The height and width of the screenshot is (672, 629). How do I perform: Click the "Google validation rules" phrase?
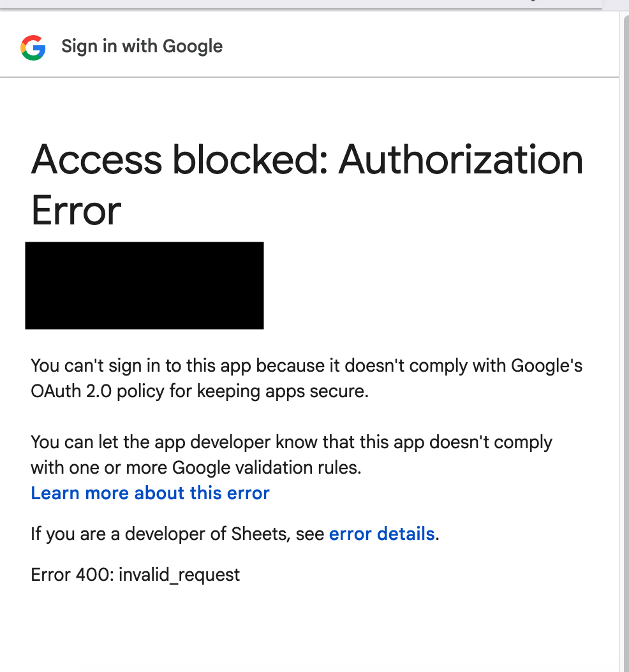267,467
